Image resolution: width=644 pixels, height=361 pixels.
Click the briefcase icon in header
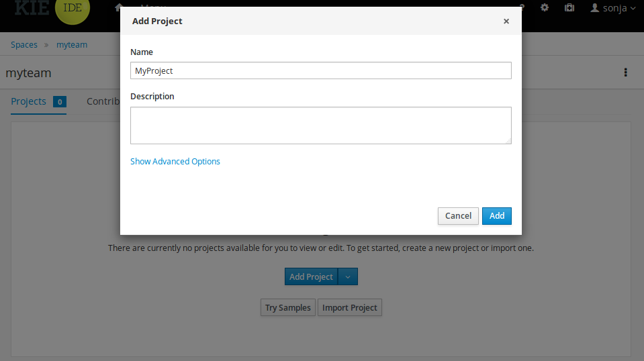point(569,7)
